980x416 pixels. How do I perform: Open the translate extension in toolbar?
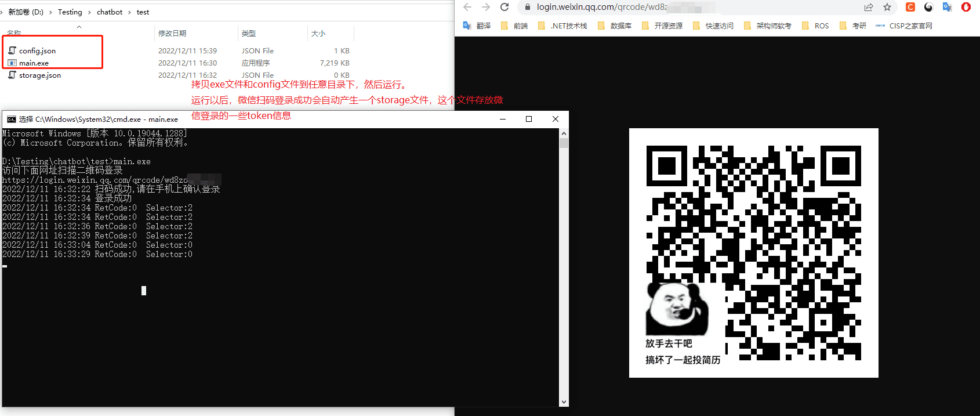947,7
